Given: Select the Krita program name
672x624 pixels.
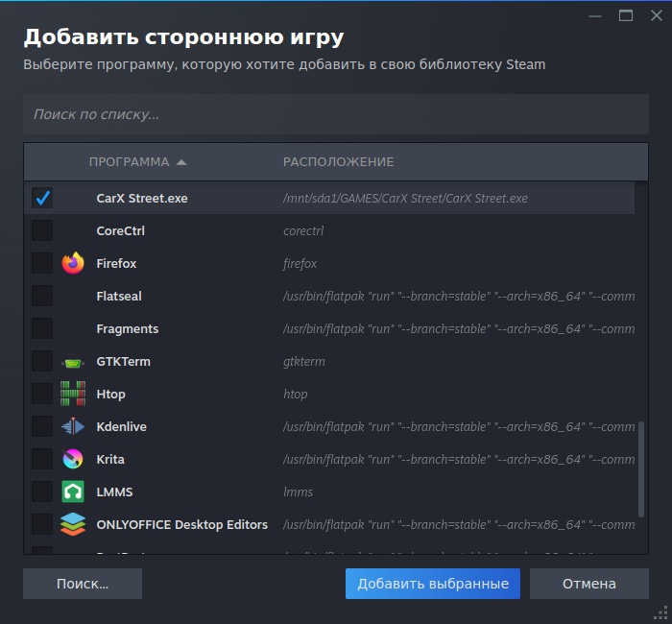Looking at the screenshot, I should tap(110, 459).
